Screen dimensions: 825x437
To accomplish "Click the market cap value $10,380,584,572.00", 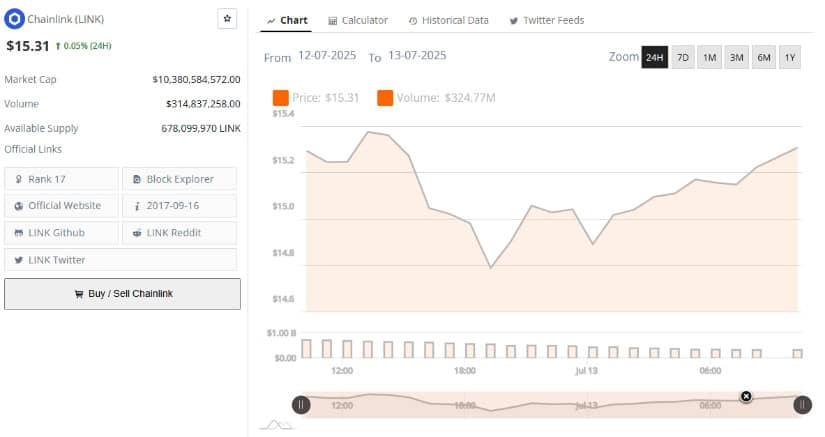I will [x=196, y=79].
